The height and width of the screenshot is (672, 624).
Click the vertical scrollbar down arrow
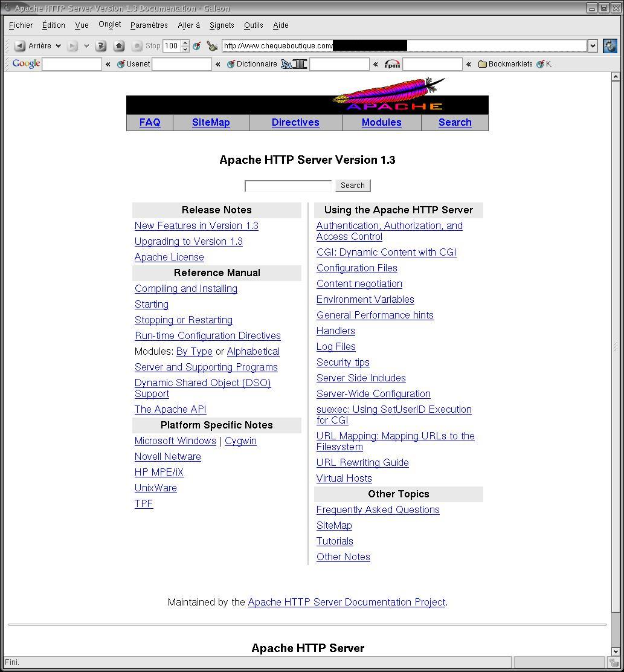[x=616, y=651]
